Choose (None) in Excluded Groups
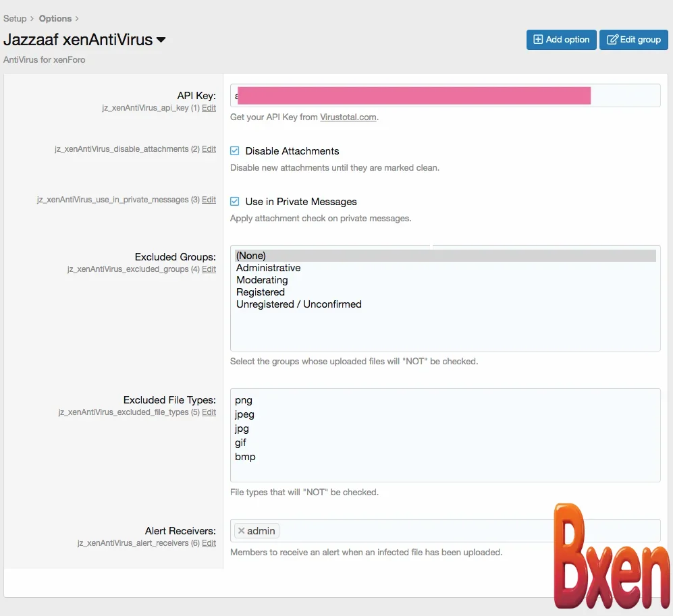 point(250,255)
